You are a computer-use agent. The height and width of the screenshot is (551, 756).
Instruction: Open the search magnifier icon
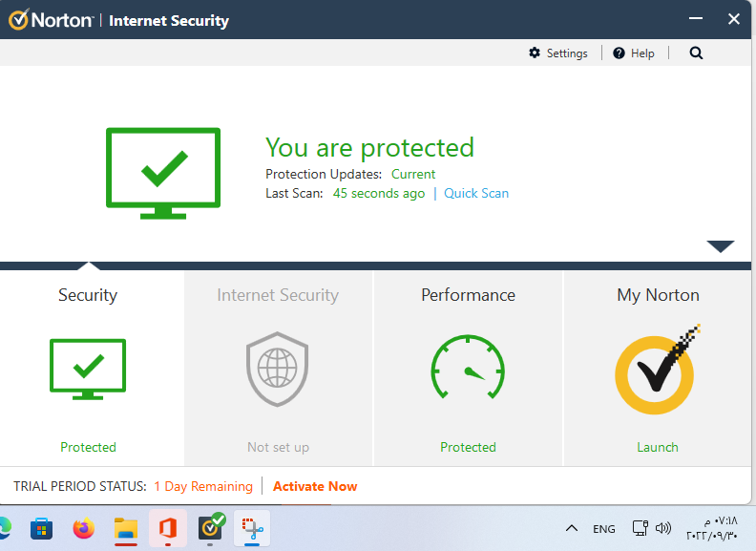click(696, 53)
